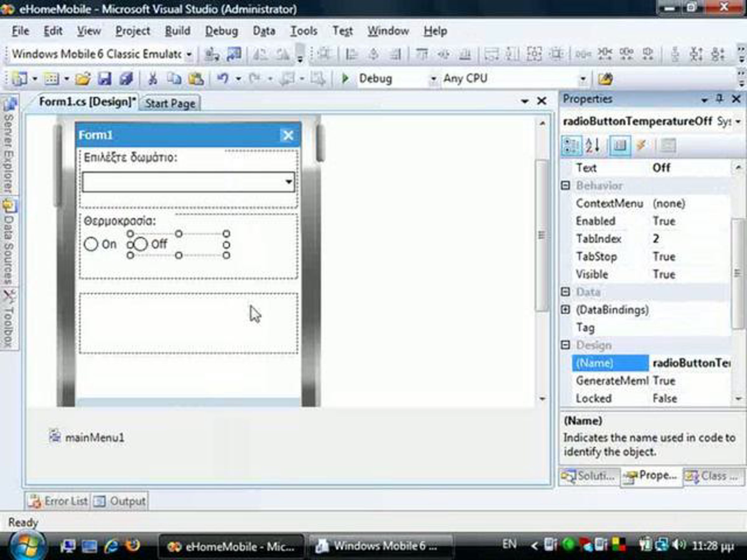Click the Open File folder icon
This screenshot has height=560, width=747.
pyautogui.click(x=83, y=79)
